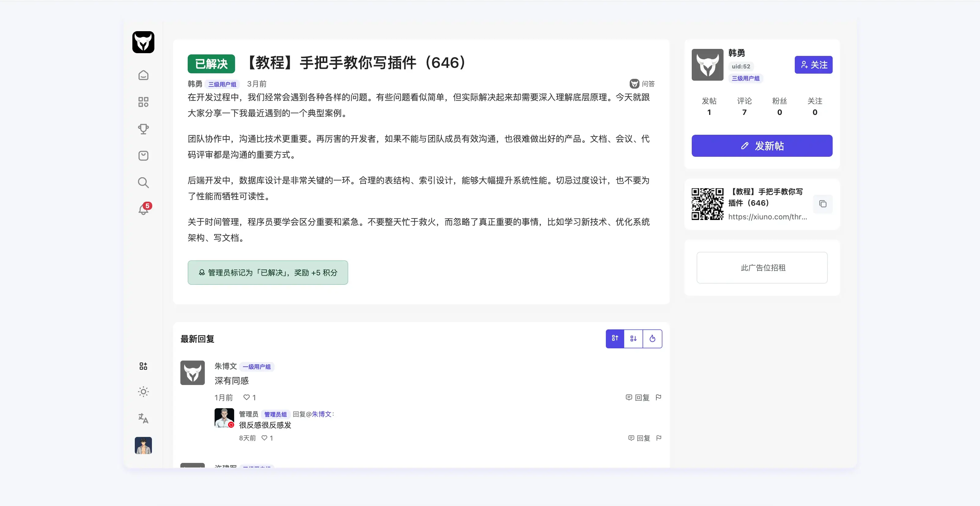The image size is (980, 506).
Task: Click the 管理员组 badge
Action: click(275, 414)
